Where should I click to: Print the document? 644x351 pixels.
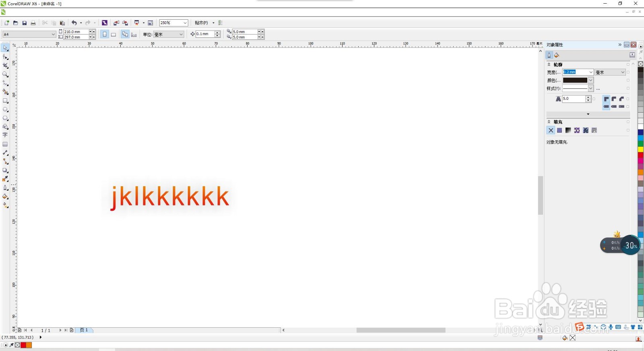click(33, 23)
